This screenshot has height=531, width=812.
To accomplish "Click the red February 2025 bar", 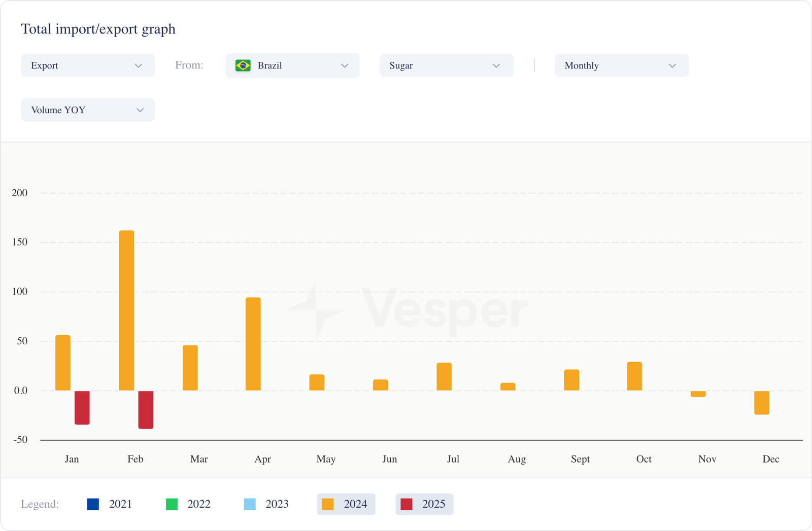I will 146,410.
